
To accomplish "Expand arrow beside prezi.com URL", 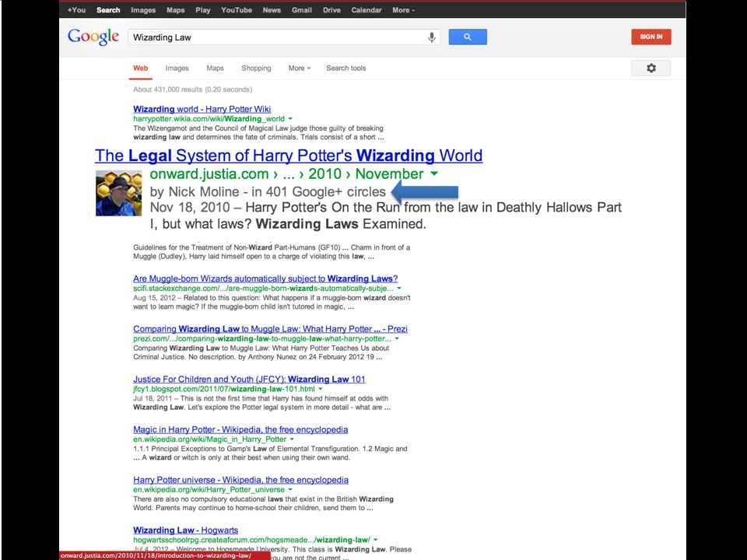I will [396, 338].
